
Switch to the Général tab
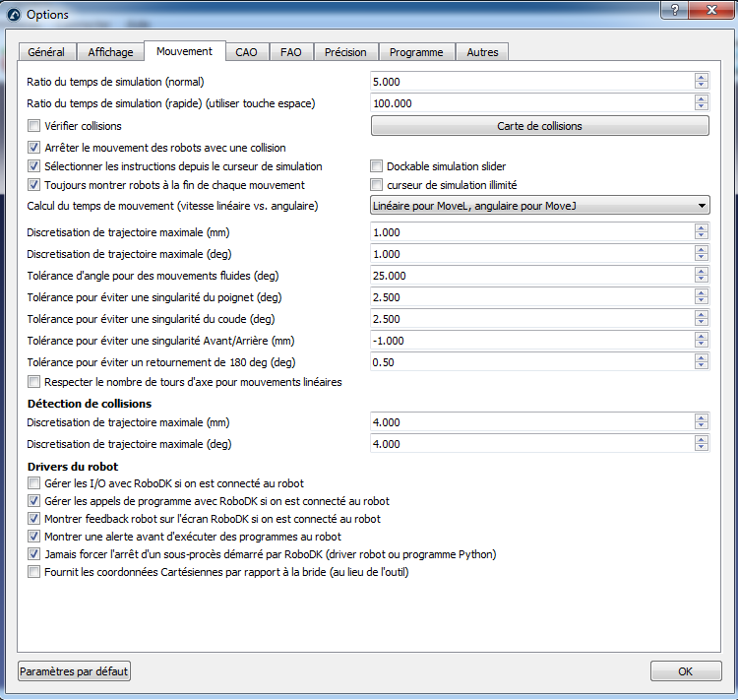46,52
